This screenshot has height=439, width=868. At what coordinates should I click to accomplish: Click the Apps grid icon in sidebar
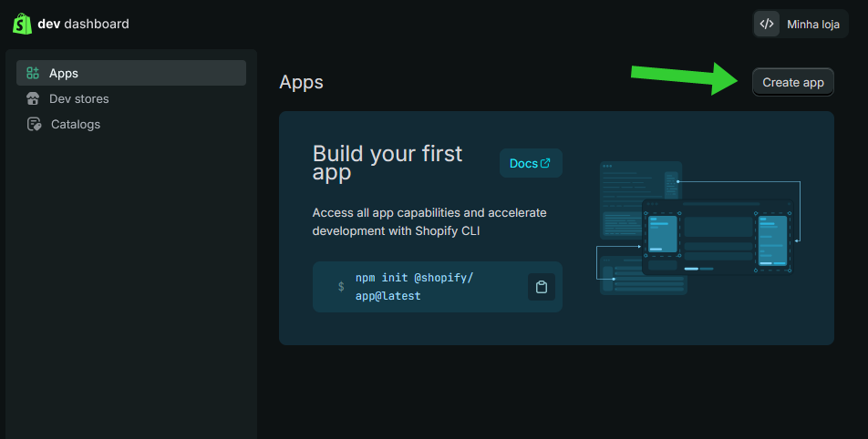(x=33, y=73)
